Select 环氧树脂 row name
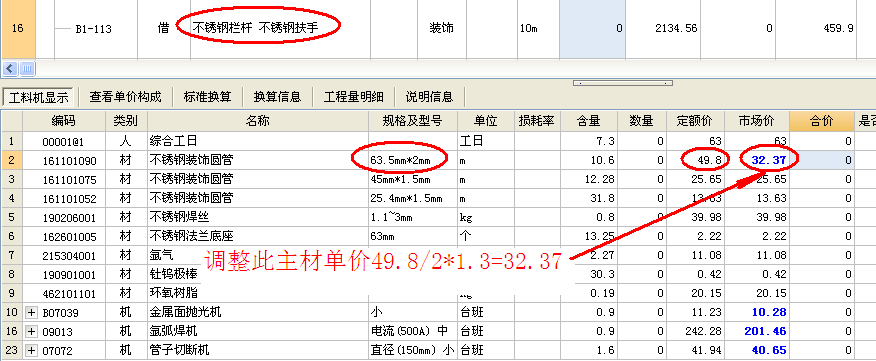 173,293
